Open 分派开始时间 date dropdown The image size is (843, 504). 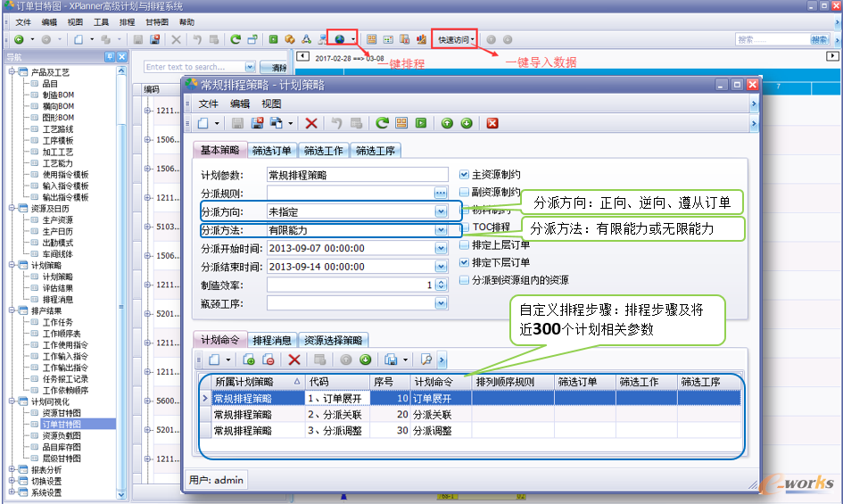pos(441,249)
